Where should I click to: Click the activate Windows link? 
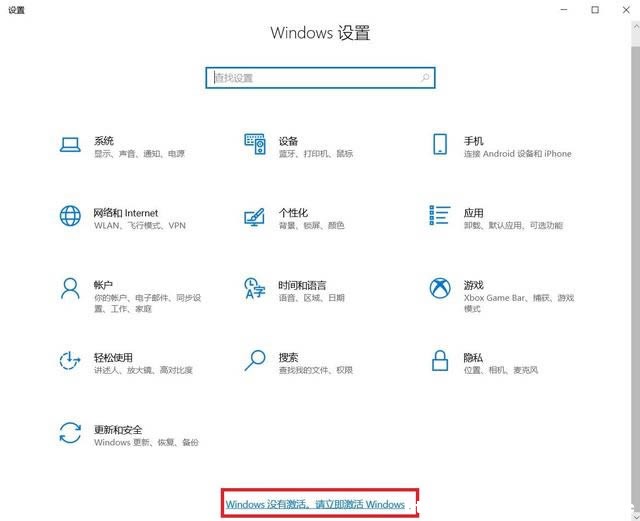click(x=315, y=504)
